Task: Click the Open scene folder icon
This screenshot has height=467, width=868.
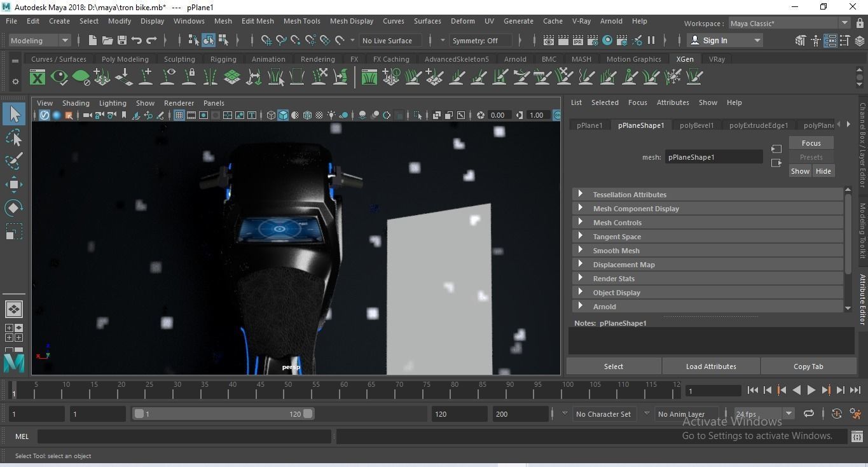Action: pos(107,41)
